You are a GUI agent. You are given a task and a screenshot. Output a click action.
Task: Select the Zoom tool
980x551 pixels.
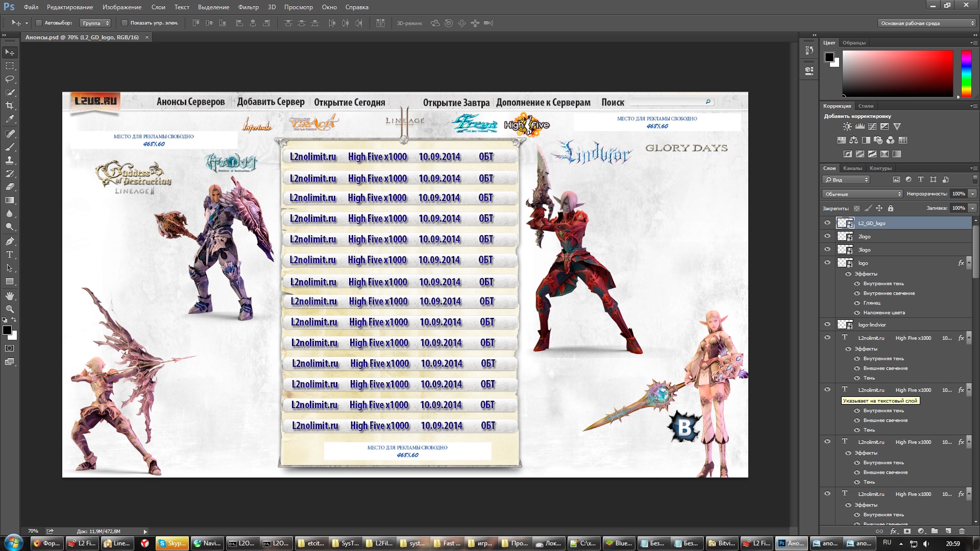coord(10,309)
